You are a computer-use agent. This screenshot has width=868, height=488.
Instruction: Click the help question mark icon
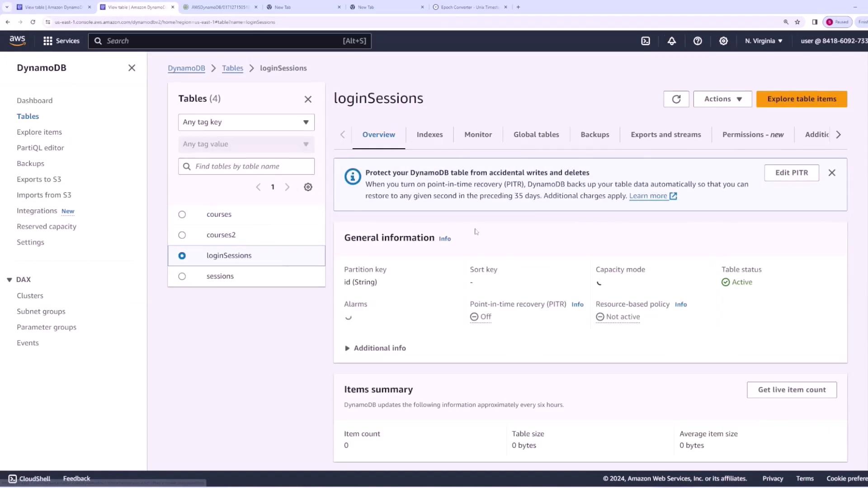coord(698,41)
